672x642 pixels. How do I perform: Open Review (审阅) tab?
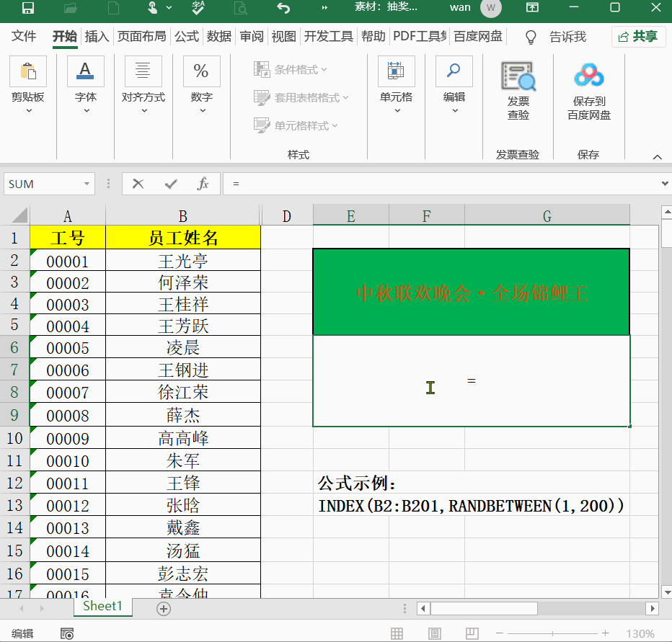pos(252,37)
